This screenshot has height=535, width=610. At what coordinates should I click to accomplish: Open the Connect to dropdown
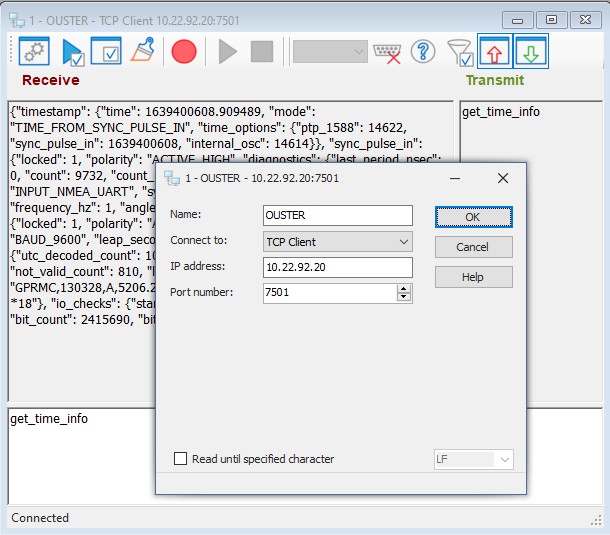coord(338,242)
